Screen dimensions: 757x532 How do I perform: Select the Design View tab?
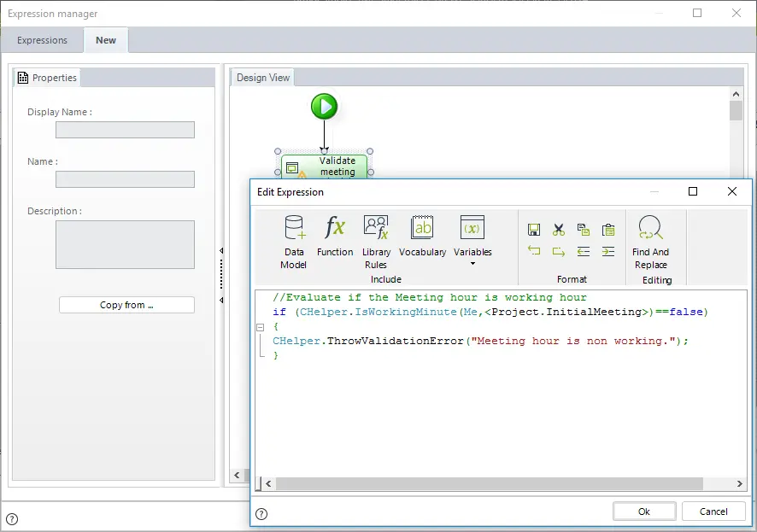[x=263, y=78]
